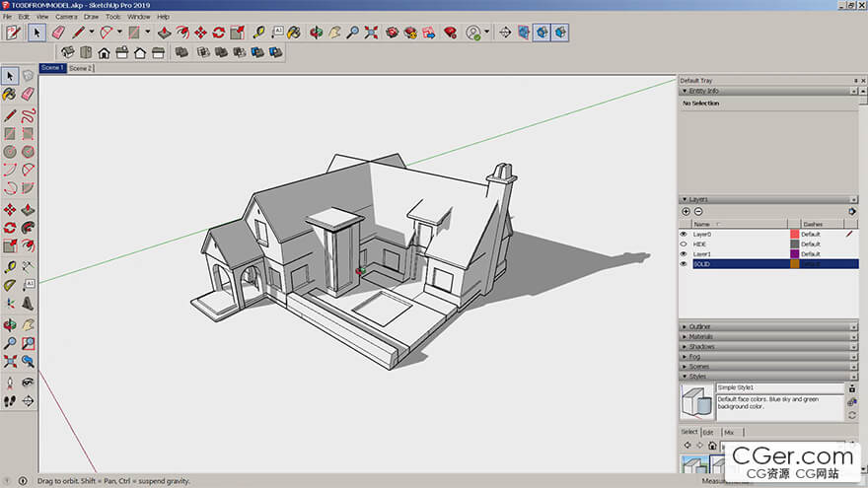This screenshot has height=488, width=868.
Task: Expand the Materials panel
Action: point(702,336)
